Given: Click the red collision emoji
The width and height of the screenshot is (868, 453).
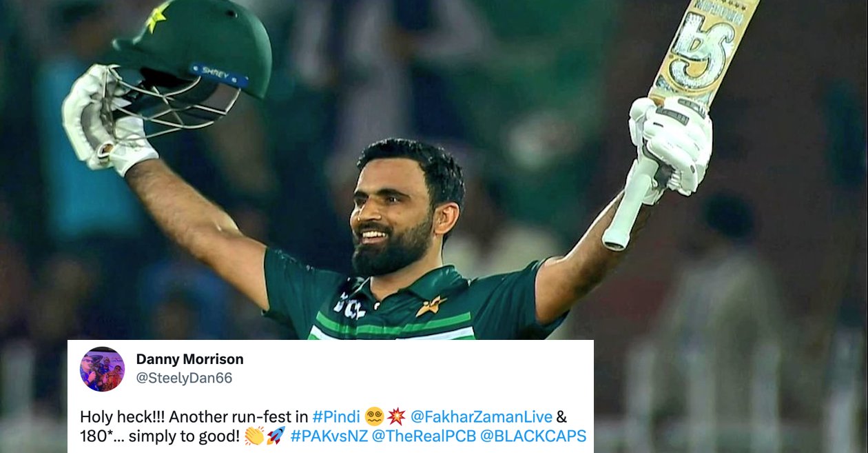Looking at the screenshot, I should [x=396, y=416].
